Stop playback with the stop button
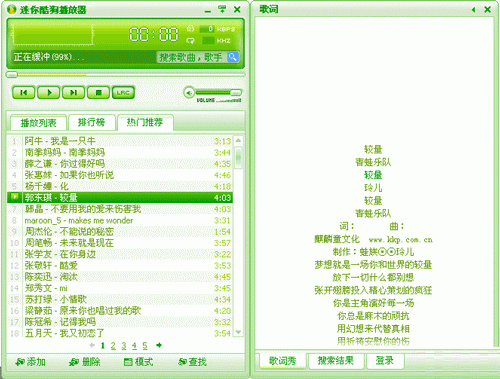 (x=98, y=92)
